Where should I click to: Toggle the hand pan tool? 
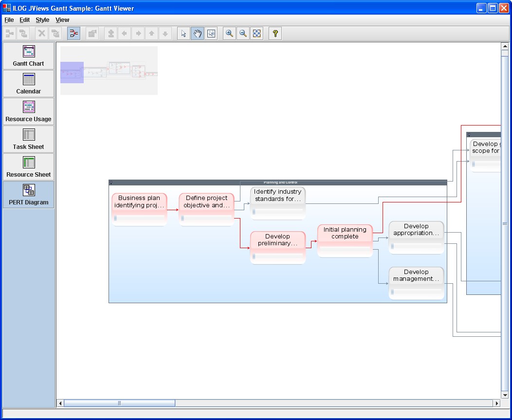coord(197,34)
